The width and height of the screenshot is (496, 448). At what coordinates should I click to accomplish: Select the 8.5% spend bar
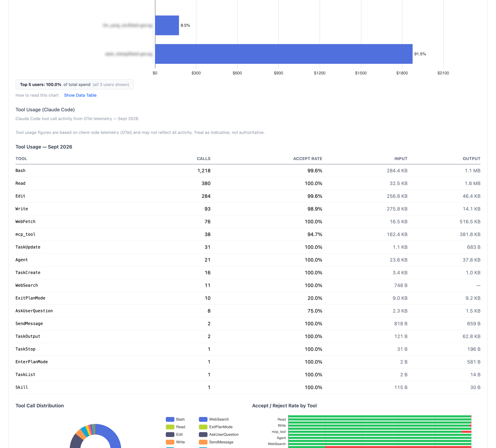[167, 25]
